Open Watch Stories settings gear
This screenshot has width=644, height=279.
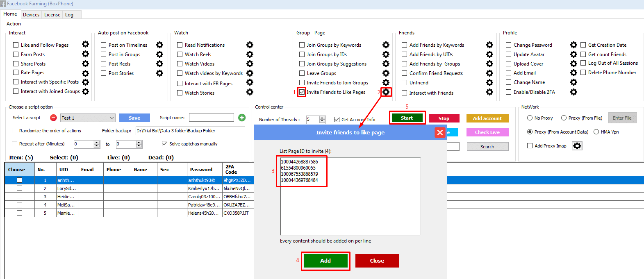[250, 92]
